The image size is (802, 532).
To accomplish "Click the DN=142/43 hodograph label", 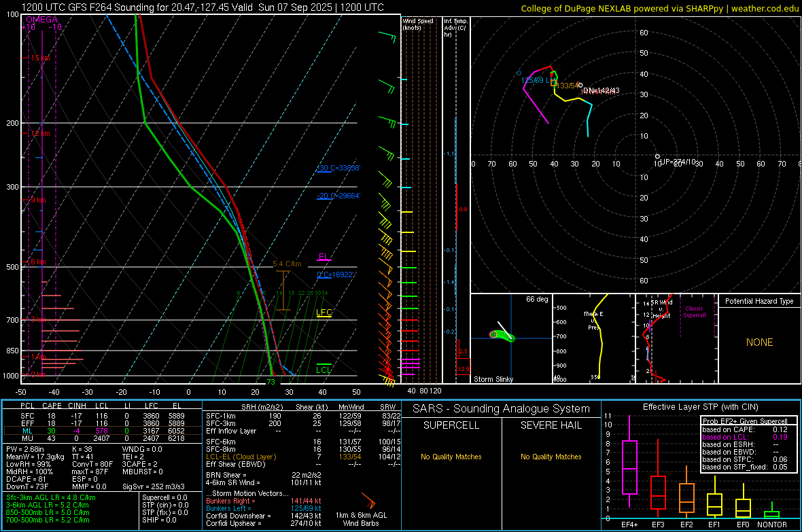I will [x=601, y=90].
